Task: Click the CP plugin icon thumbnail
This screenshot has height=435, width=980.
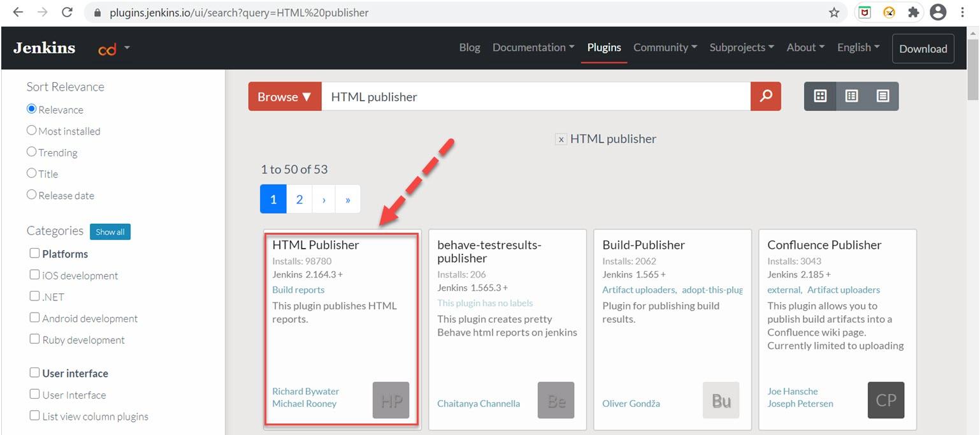Action: [886, 400]
